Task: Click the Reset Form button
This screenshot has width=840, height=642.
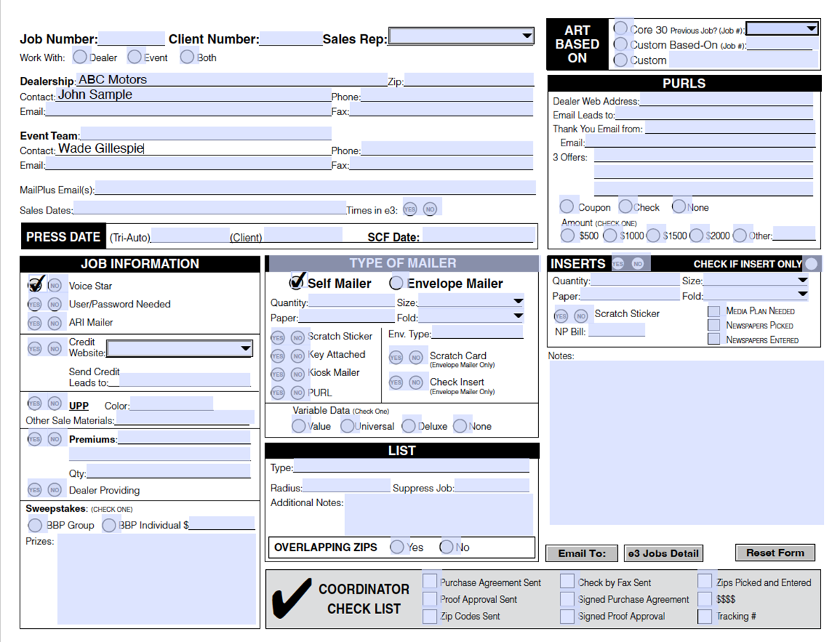Action: 775,552
